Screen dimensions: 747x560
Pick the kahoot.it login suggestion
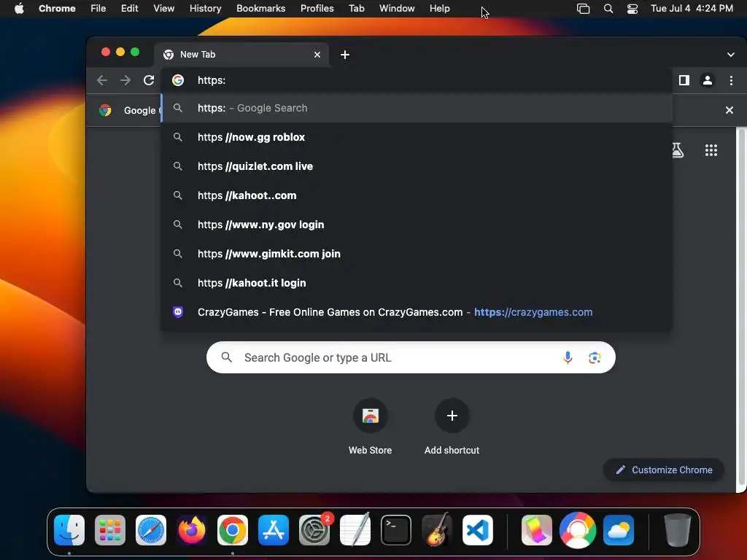pyautogui.click(x=417, y=283)
